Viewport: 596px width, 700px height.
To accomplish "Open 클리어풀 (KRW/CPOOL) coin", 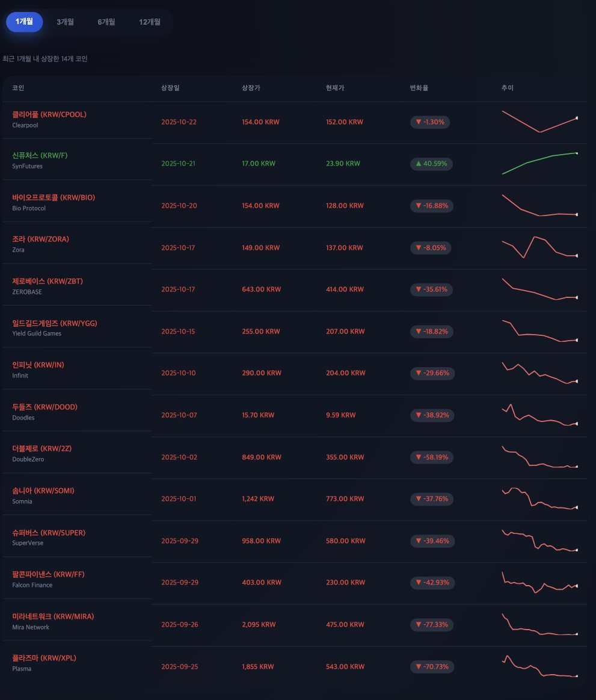I will click(49, 114).
